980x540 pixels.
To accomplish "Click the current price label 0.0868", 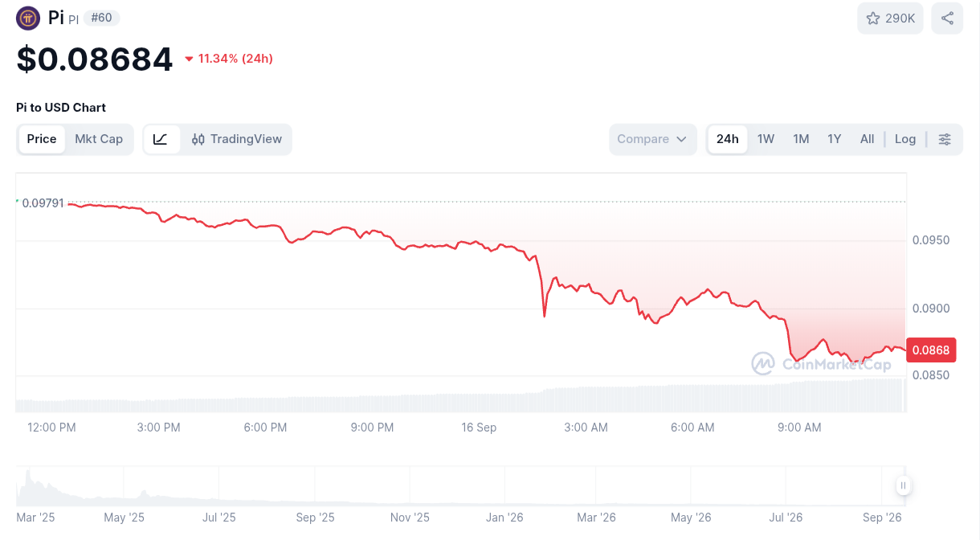I will (931, 350).
